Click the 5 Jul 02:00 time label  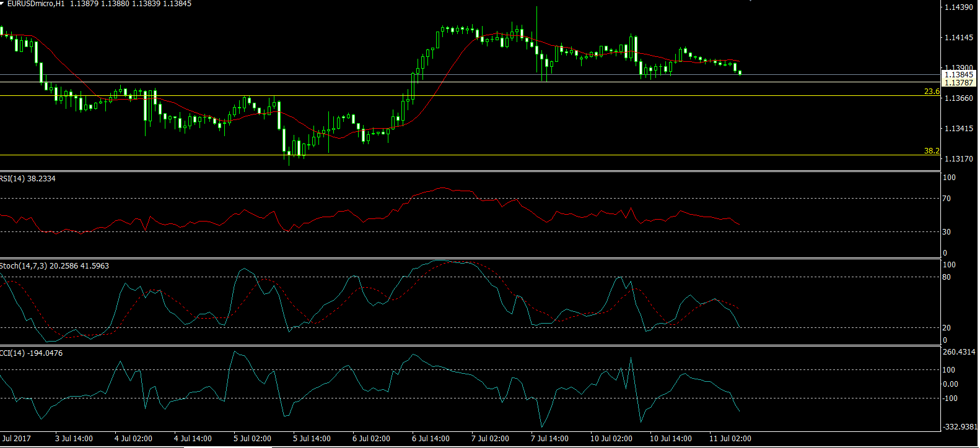coord(253,438)
